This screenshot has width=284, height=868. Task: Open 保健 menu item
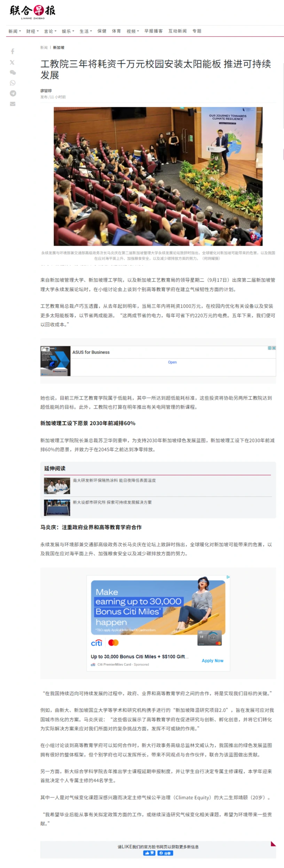[102, 31]
